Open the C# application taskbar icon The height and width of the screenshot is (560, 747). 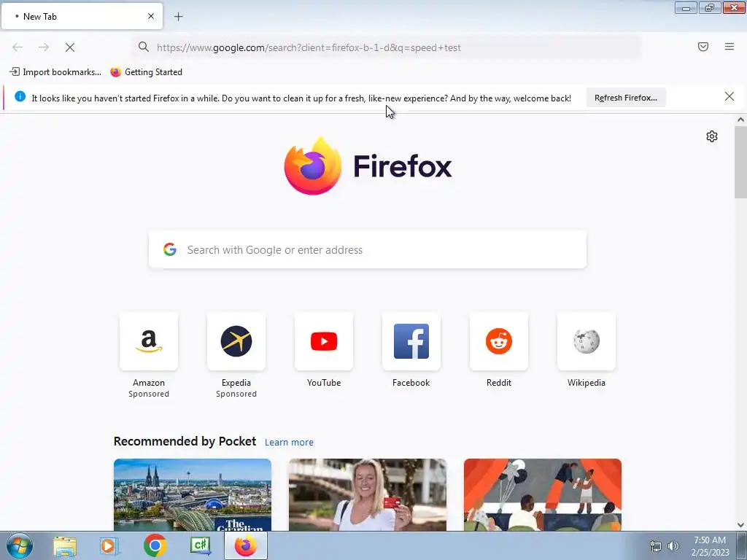(200, 546)
